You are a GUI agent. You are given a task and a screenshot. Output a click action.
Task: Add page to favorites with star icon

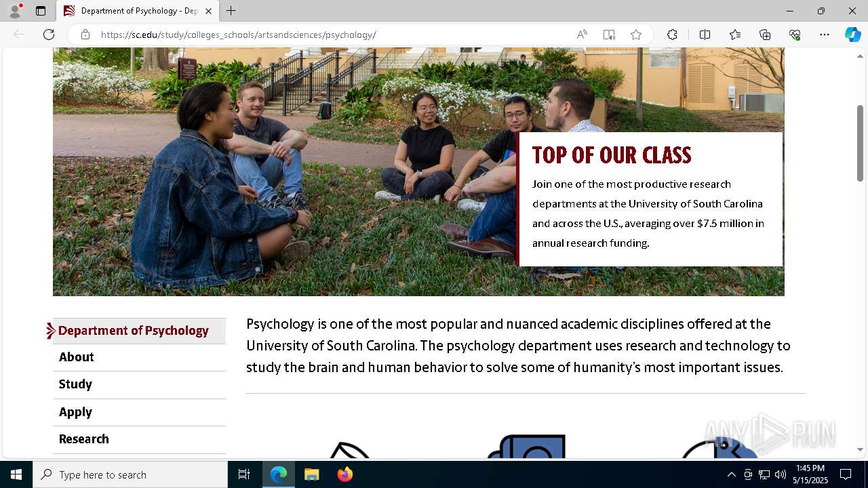tap(636, 35)
